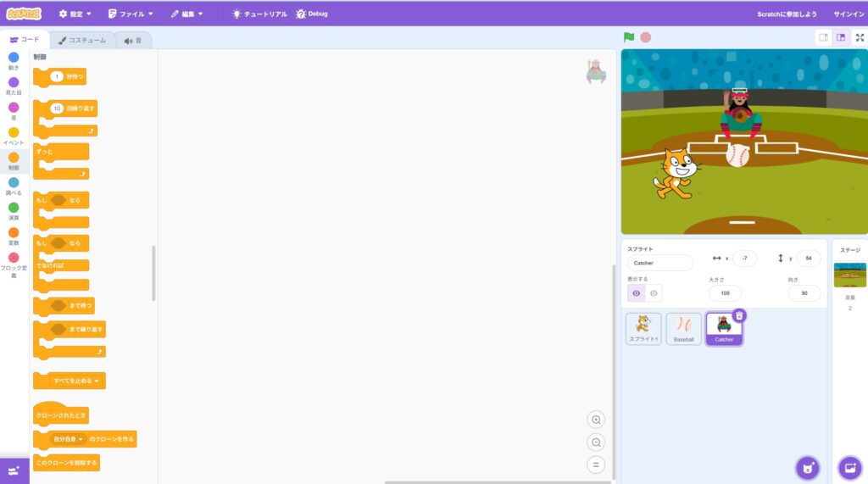Switch to the コード tab
Viewport: 868px width, 484px height.
coord(25,39)
